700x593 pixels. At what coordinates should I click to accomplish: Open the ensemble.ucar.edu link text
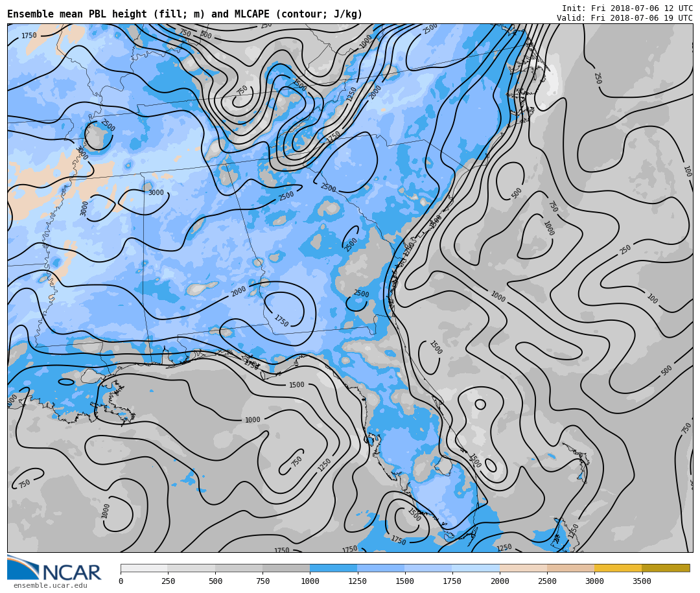point(51,585)
